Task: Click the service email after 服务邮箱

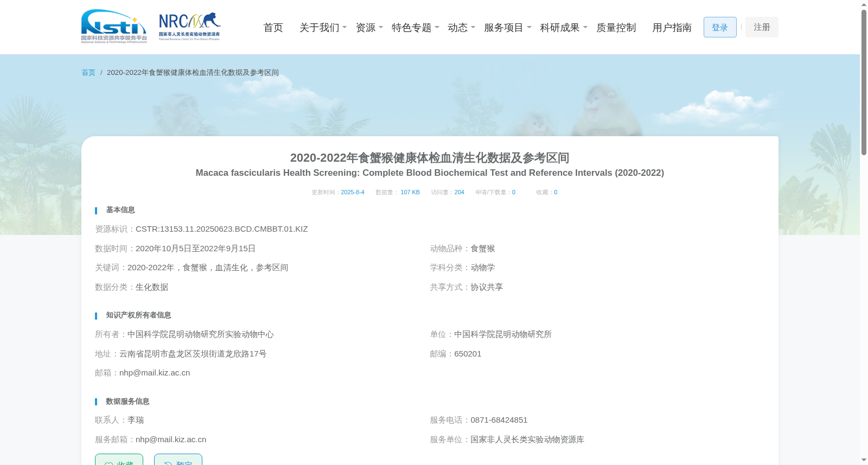Action: point(171,439)
